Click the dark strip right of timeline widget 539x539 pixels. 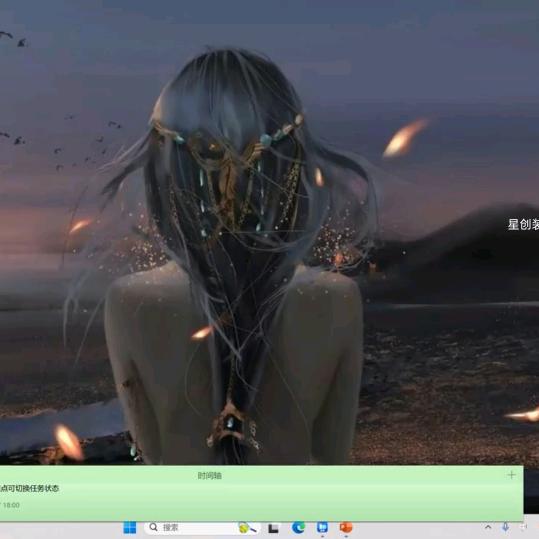[x=531, y=492]
